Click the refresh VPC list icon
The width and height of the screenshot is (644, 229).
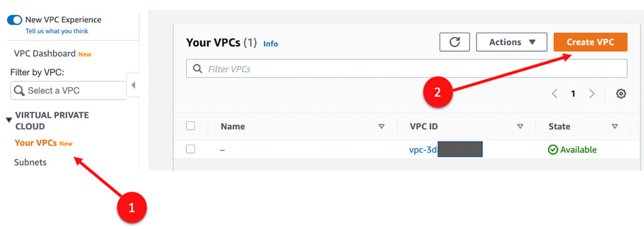pos(455,42)
